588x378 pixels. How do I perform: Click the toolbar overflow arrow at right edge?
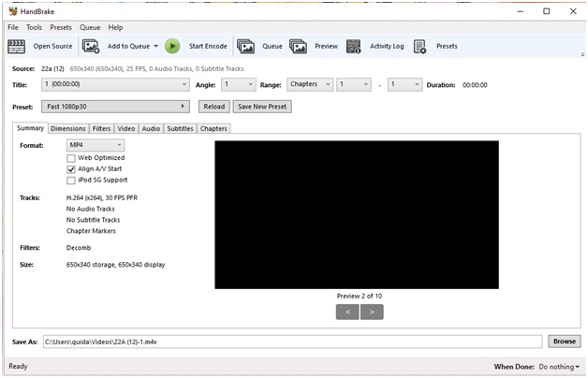582,54
